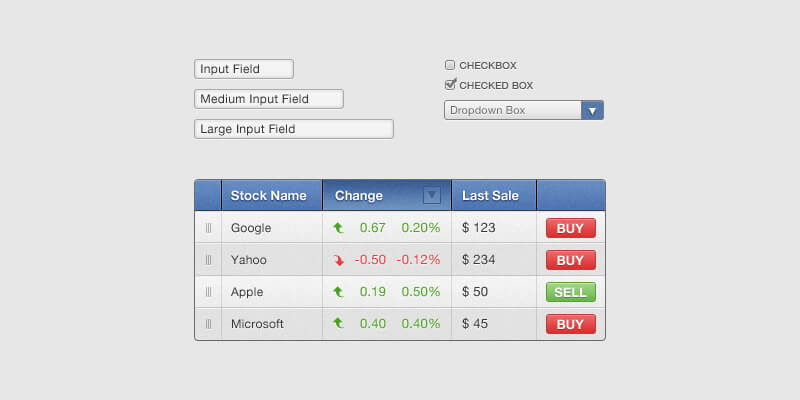The image size is (800, 400).
Task: Enable the unchecked CHECKBOX option
Action: coord(450,65)
